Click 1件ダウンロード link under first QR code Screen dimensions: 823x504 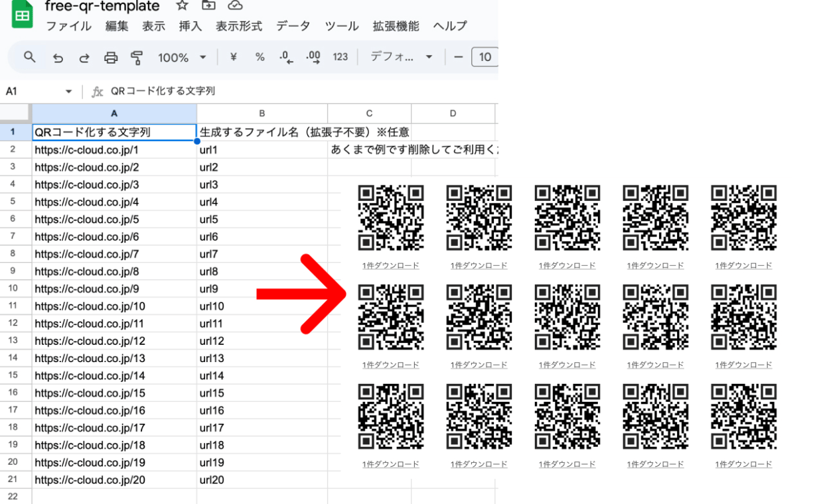tap(391, 265)
